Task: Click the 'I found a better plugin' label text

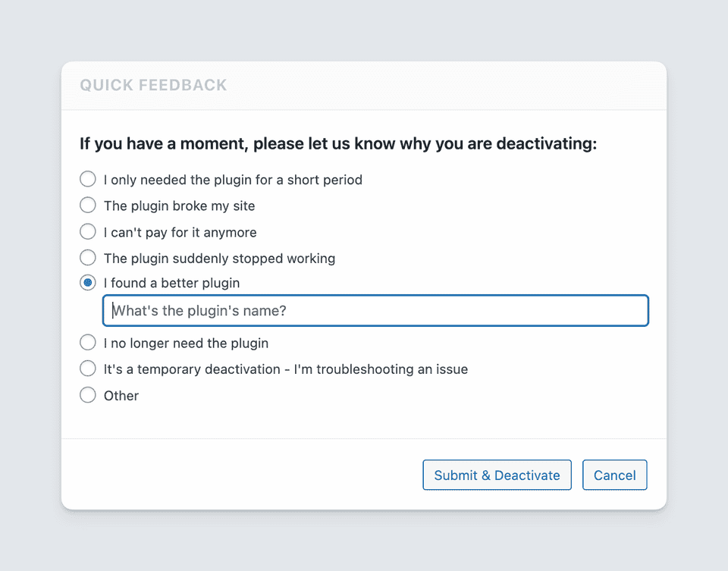Action: (171, 284)
